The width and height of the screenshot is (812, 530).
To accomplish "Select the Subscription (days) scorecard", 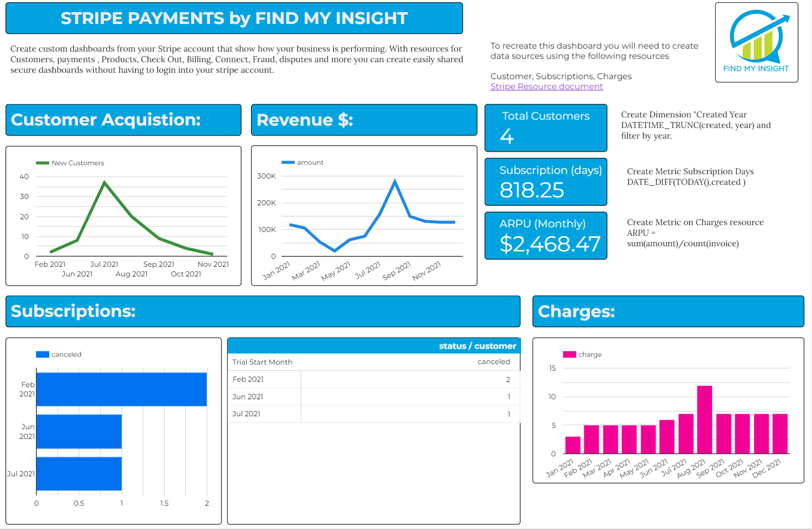I will click(546, 182).
